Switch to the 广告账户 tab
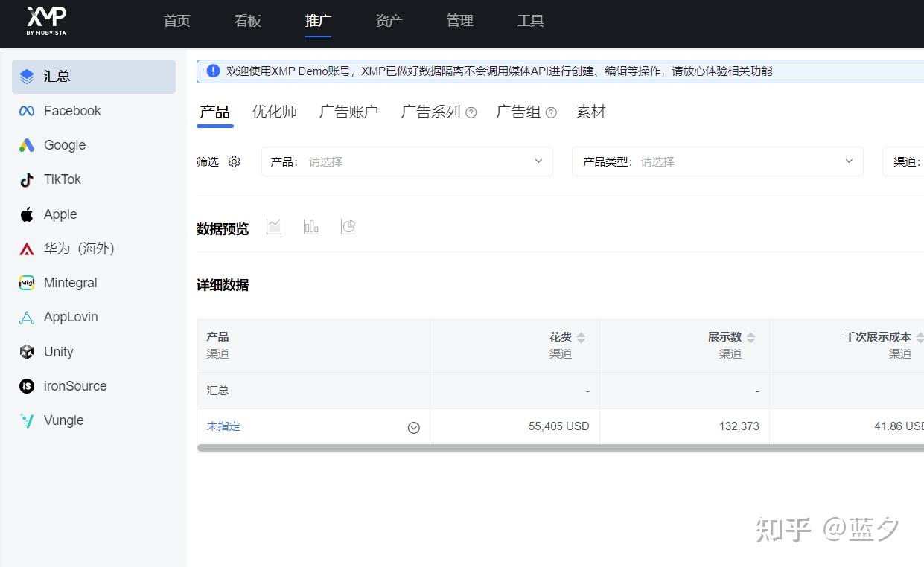Image resolution: width=924 pixels, height=567 pixels. 348,112
